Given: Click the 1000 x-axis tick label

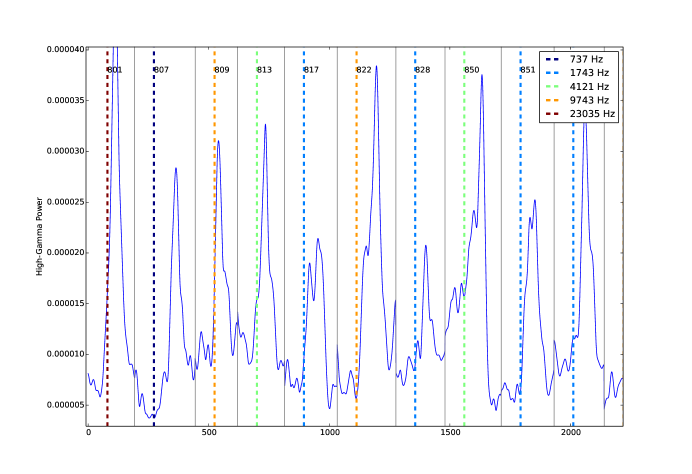Looking at the screenshot, I should pyautogui.click(x=330, y=433).
